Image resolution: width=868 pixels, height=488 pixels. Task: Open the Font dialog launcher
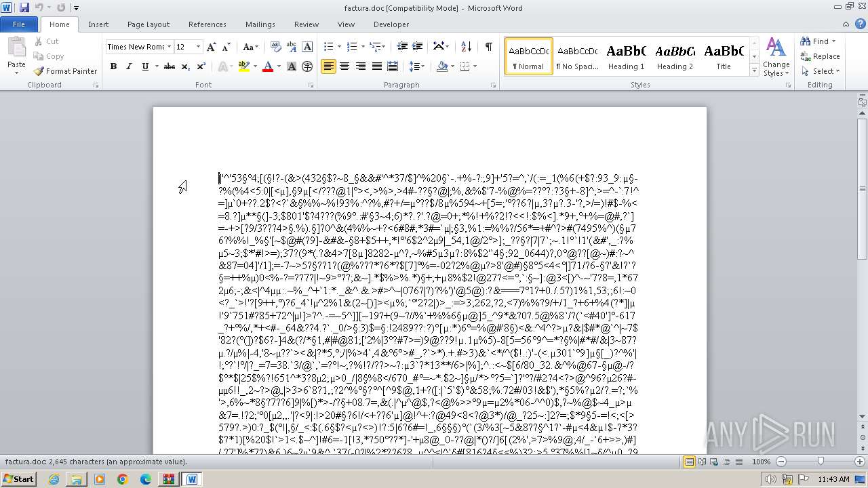[311, 85]
